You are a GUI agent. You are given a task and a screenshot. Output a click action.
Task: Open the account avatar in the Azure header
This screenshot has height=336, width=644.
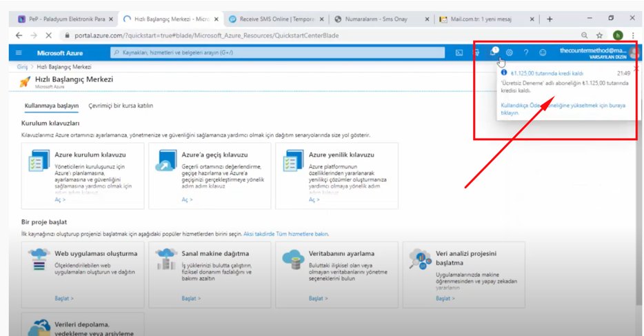tap(634, 52)
